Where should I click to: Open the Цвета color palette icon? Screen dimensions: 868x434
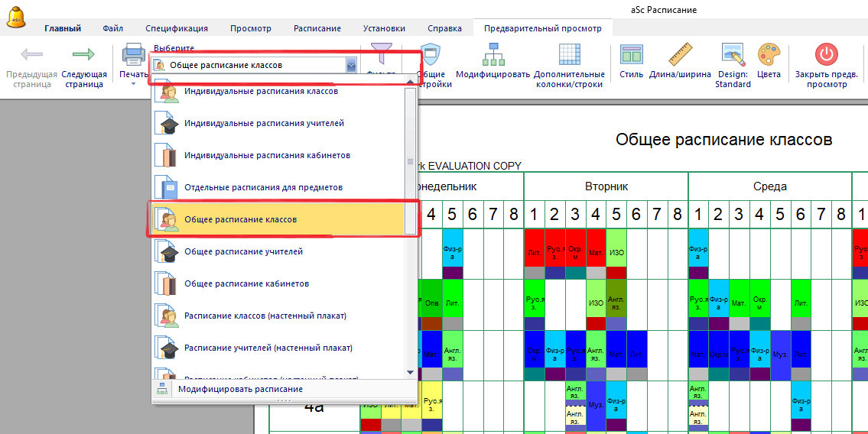click(768, 55)
